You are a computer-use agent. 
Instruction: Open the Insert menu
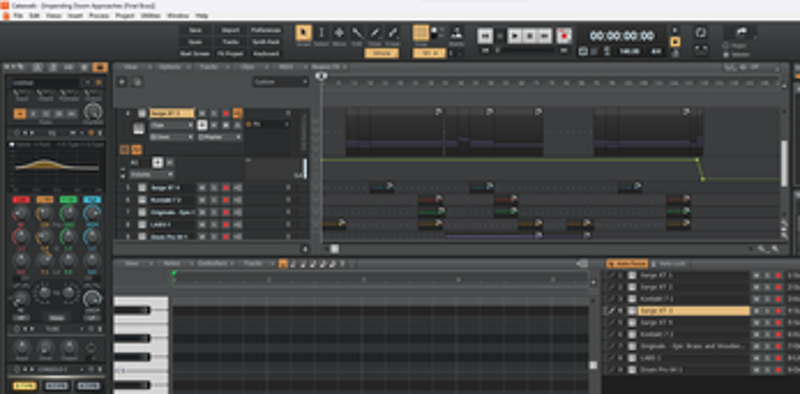tap(76, 16)
